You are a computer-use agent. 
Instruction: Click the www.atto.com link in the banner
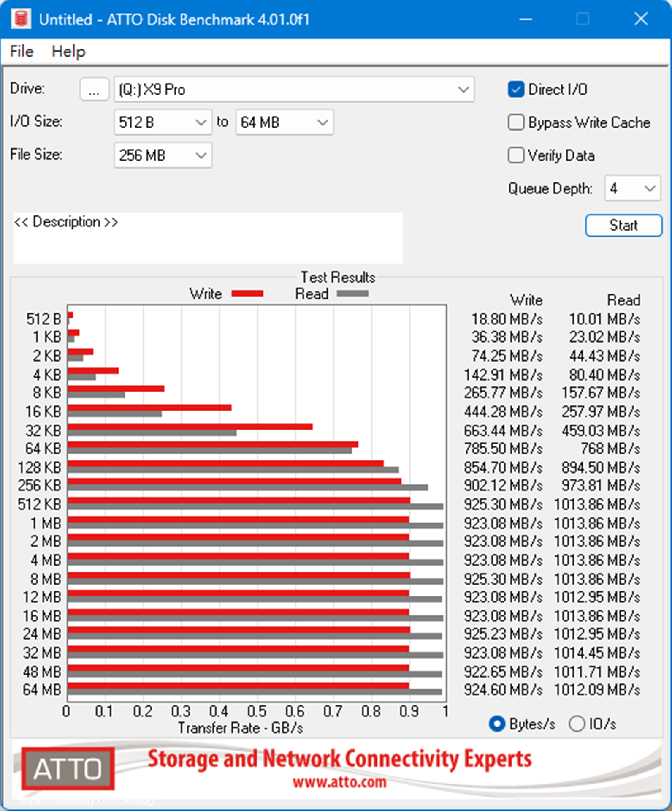click(x=339, y=782)
